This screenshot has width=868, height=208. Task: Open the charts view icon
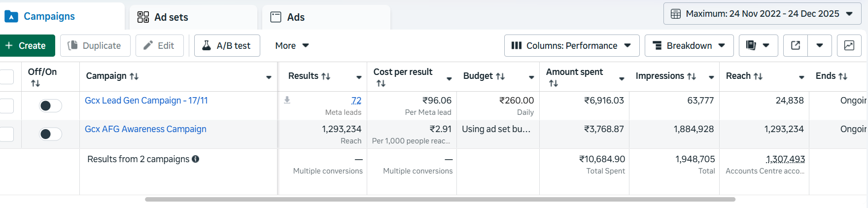(x=849, y=45)
